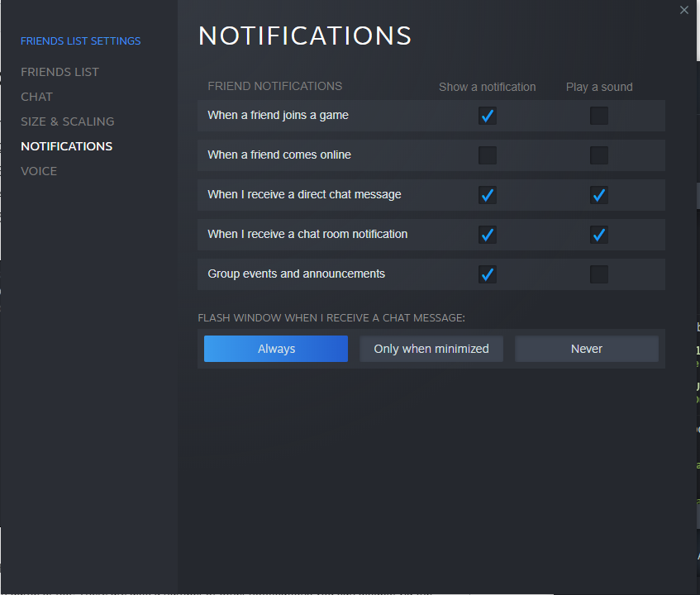The height and width of the screenshot is (595, 700).
Task: Switch to the Chat settings page
Action: [36, 97]
